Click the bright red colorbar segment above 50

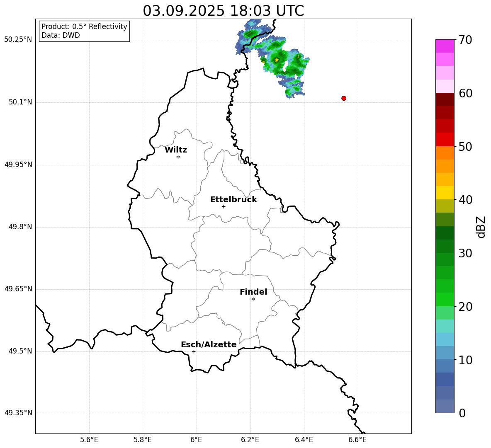(x=445, y=140)
